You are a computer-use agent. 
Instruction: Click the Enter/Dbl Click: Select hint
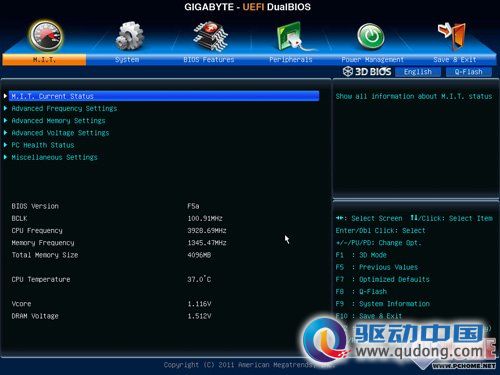[380, 231]
